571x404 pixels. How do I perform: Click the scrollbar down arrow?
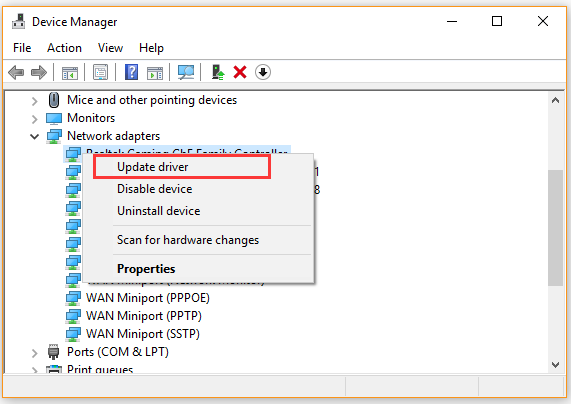tap(555, 364)
